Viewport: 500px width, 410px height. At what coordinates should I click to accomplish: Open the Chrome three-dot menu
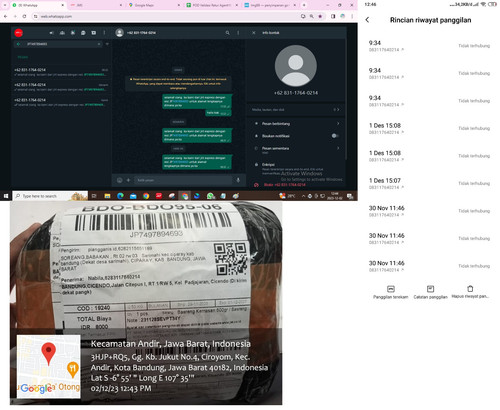352,16
